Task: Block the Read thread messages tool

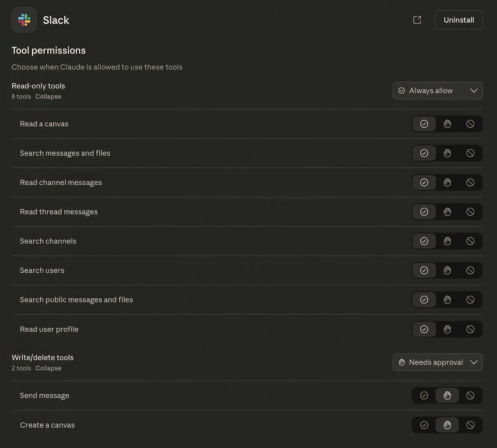Action: (470, 212)
